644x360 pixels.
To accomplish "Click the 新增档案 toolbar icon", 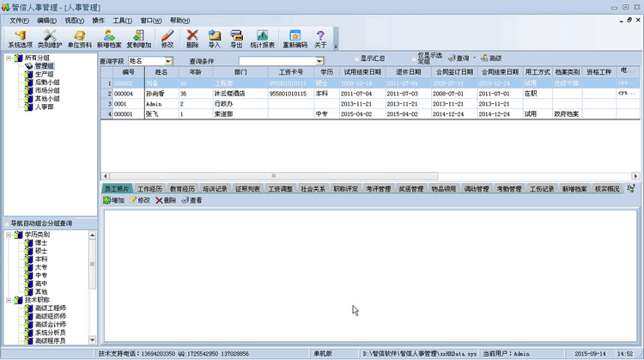I will pos(107,38).
